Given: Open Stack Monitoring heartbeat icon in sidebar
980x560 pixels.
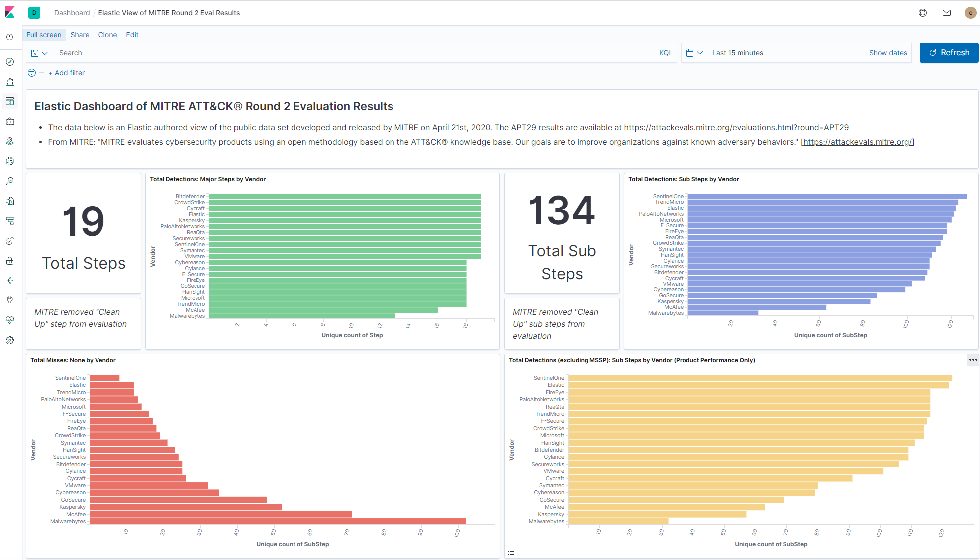Looking at the screenshot, I should click(x=10, y=320).
